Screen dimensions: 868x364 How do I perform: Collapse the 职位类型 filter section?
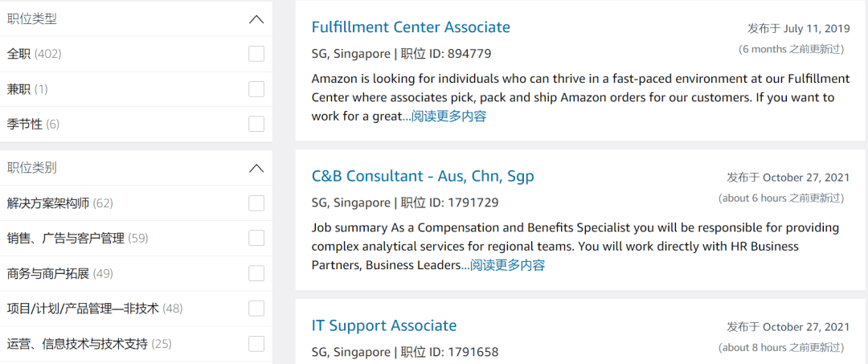[256, 19]
